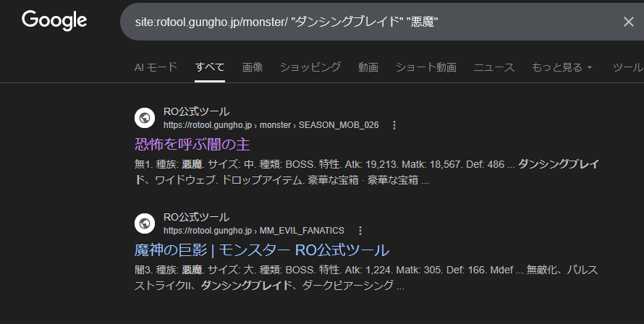The width and height of the screenshot is (644, 324).
Task: Go to the ショッピング tab
Action: tap(310, 67)
